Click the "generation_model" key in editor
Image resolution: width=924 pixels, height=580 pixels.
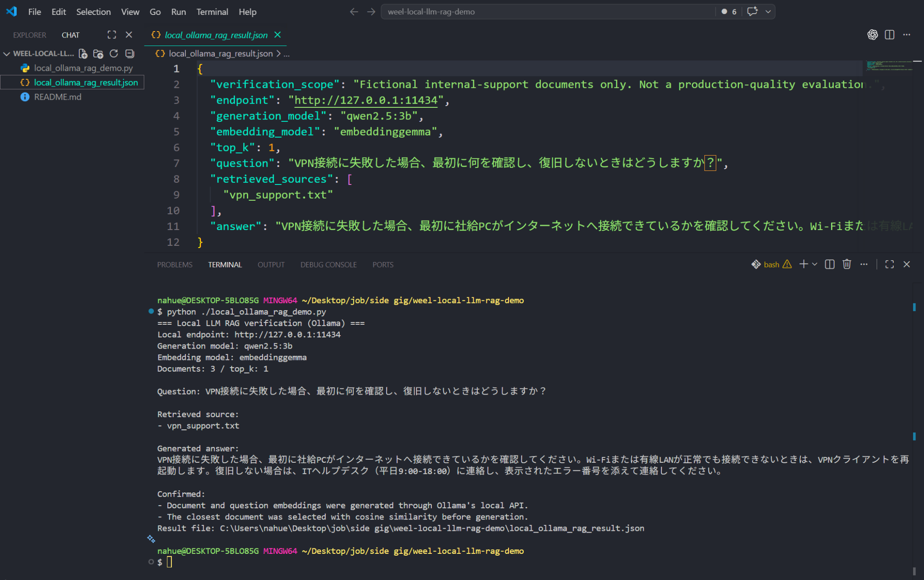268,116
